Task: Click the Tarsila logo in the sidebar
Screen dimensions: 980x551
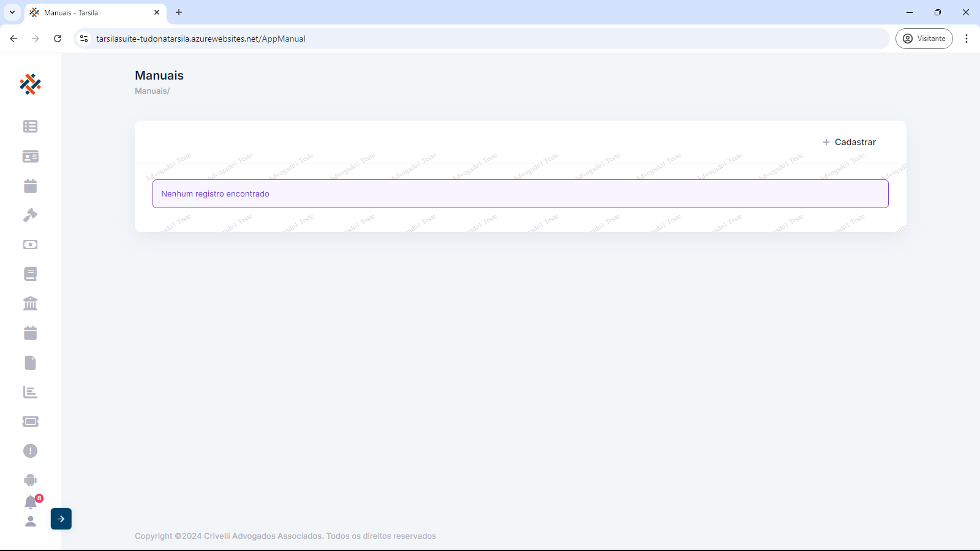Action: (x=30, y=84)
